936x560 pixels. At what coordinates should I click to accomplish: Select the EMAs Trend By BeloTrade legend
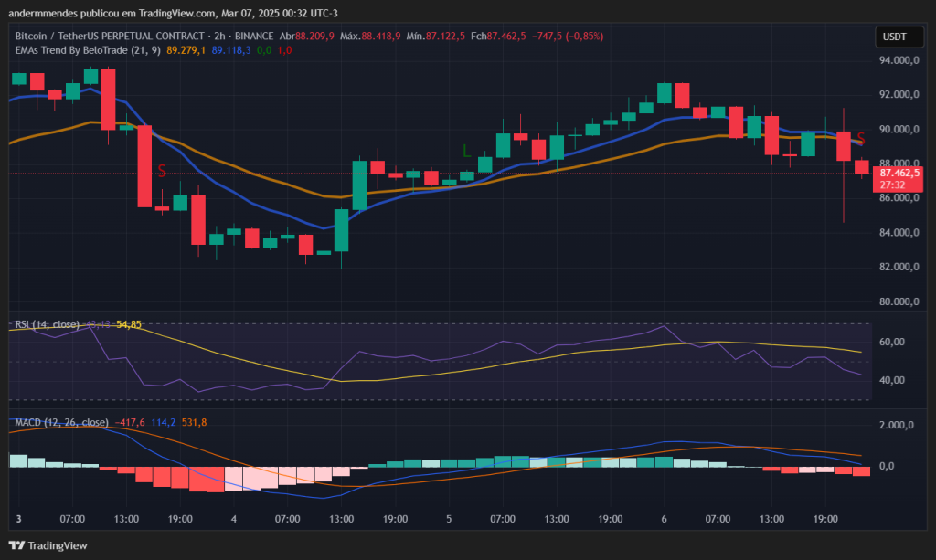coord(88,50)
